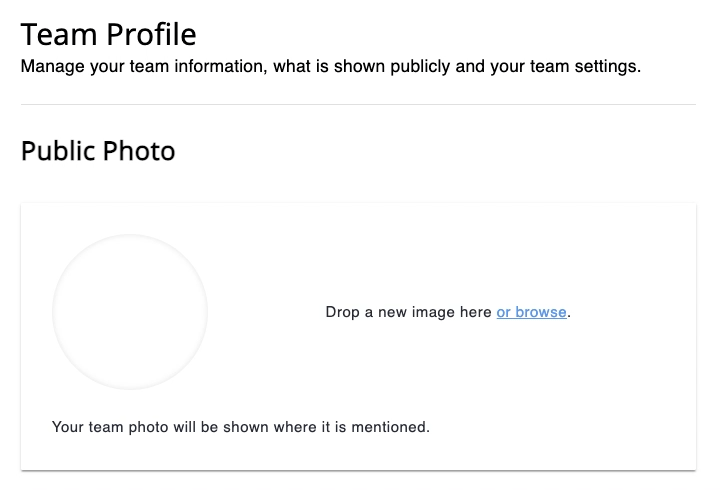
Task: Click the "or browse" upload link
Action: [x=531, y=312]
